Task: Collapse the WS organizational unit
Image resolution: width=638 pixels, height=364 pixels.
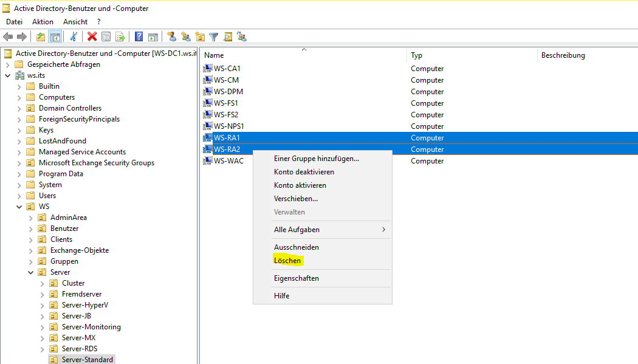Action: (x=19, y=207)
